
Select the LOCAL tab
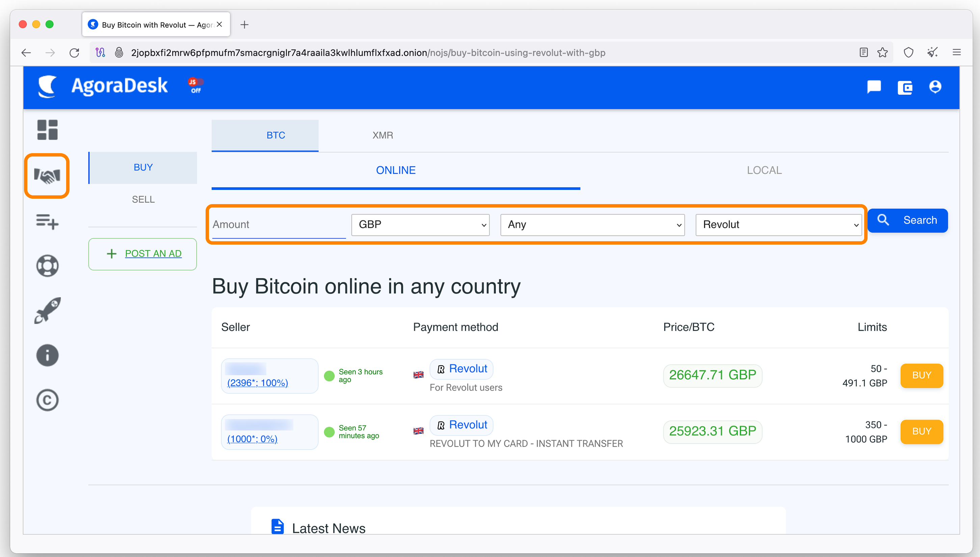[764, 171]
